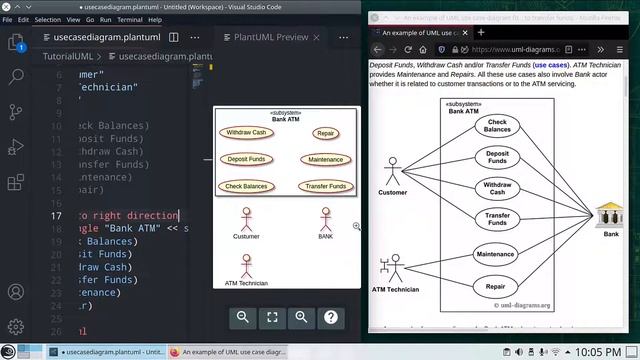The width and height of the screenshot is (640, 360).
Task: Go forward in Firefox
Action: tap(393, 49)
